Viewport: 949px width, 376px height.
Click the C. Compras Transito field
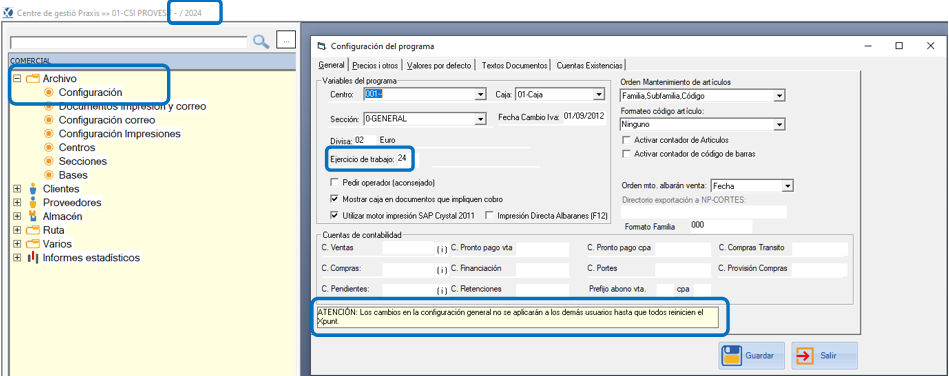click(x=820, y=248)
